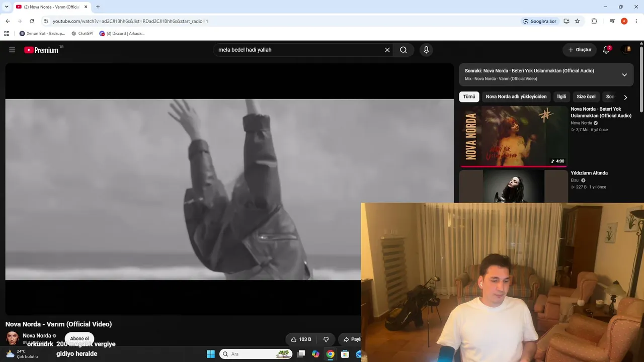Image resolution: width=644 pixels, height=362 pixels.
Task: Go back with the browser back arrow
Action: (x=8, y=21)
